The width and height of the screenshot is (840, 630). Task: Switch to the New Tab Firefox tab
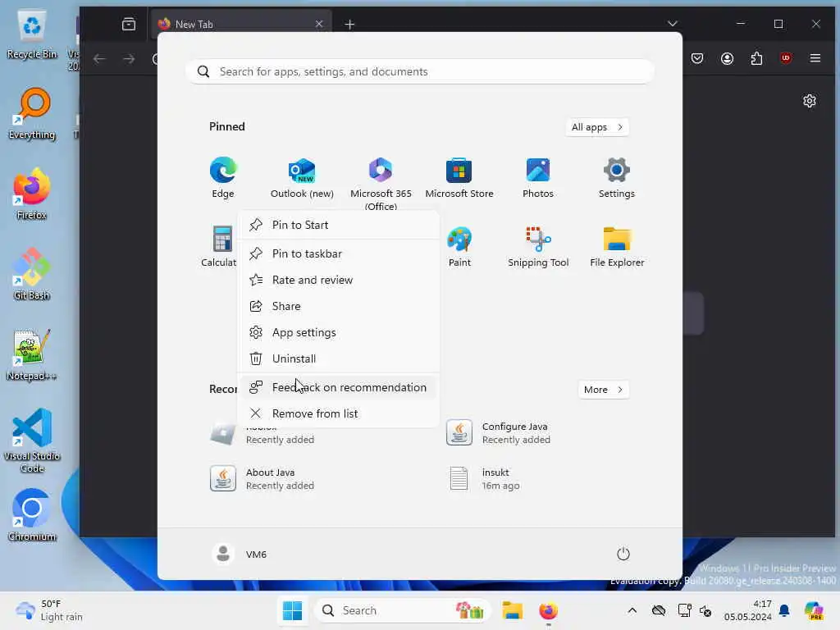point(241,24)
